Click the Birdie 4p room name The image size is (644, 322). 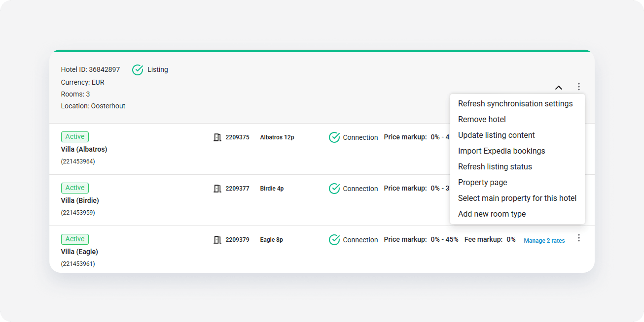(272, 189)
